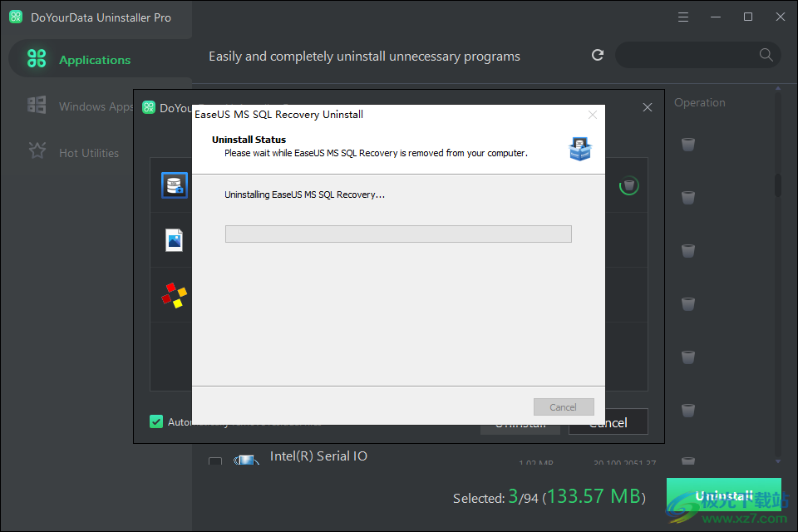Click the search magnifier icon

(766, 55)
